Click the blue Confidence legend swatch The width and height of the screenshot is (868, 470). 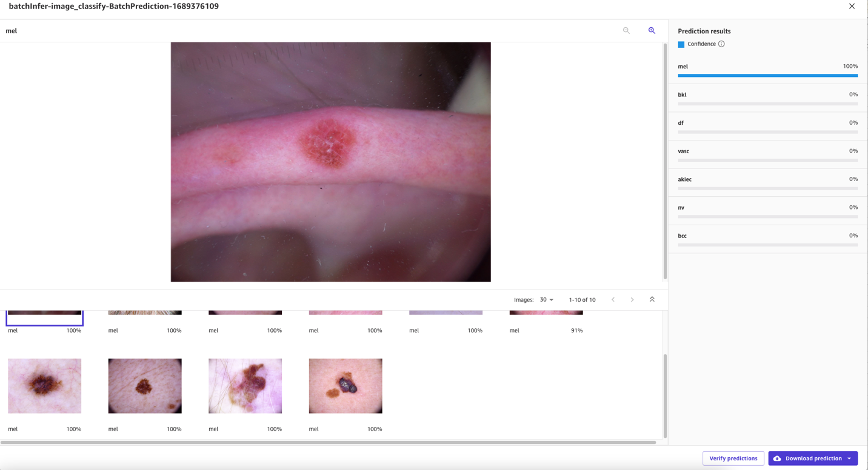pyautogui.click(x=681, y=44)
